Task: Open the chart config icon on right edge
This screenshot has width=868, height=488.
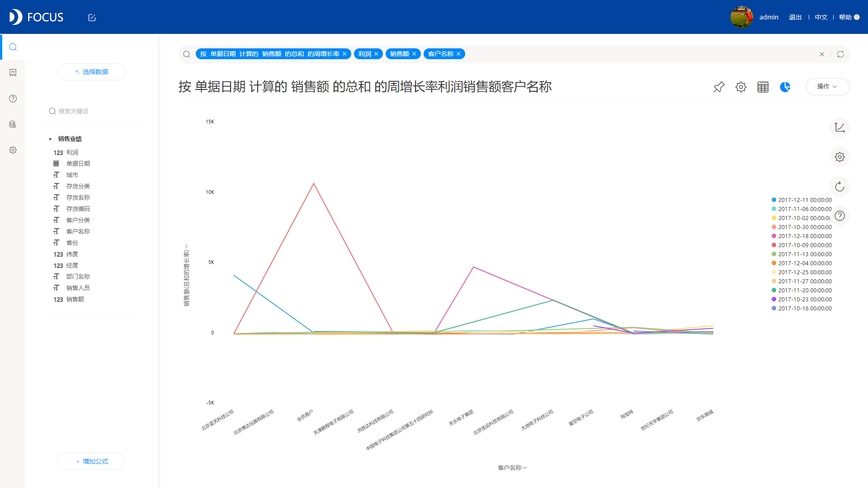Action: pos(840,157)
